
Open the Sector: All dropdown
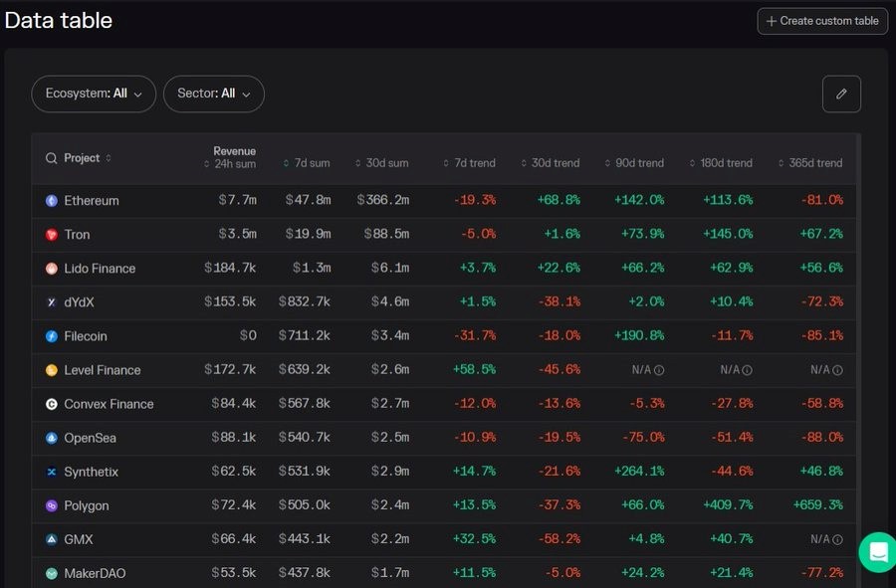pyautogui.click(x=214, y=94)
